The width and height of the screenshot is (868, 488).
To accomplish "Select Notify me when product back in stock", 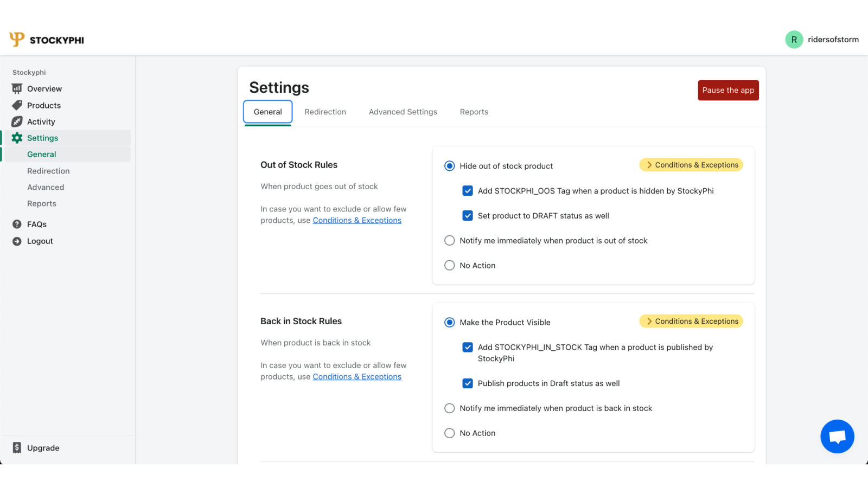I will point(450,408).
